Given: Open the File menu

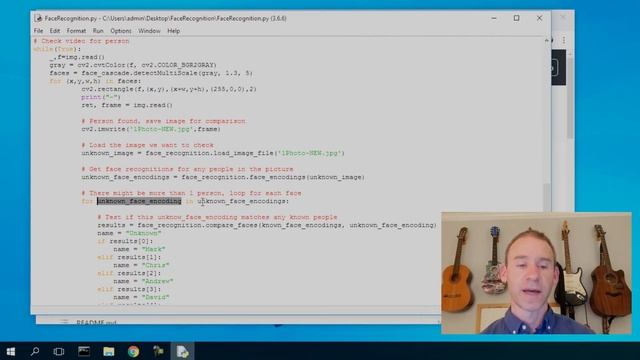Looking at the screenshot, I should click(38, 31).
